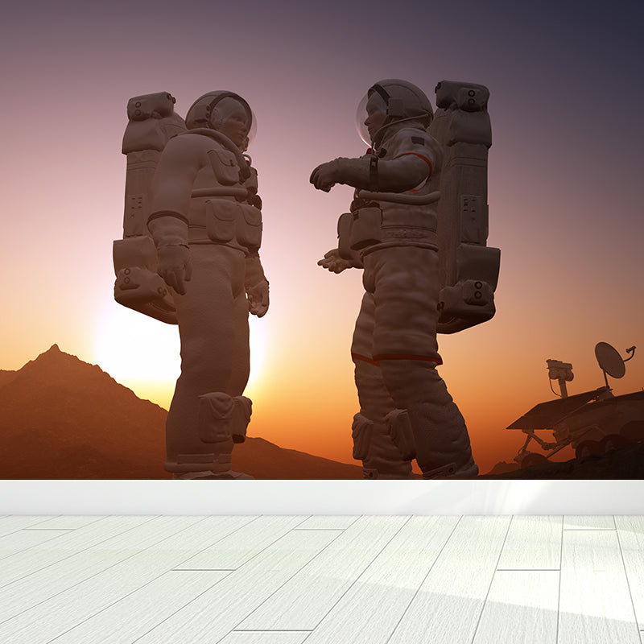Click the rover's camera mast
The height and width of the screenshot is (644, 644).
click(x=557, y=370)
